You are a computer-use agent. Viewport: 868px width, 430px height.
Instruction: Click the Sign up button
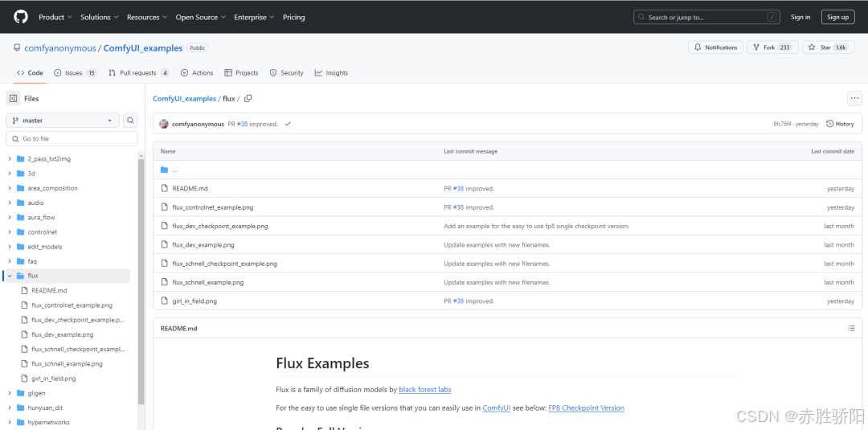coord(837,17)
